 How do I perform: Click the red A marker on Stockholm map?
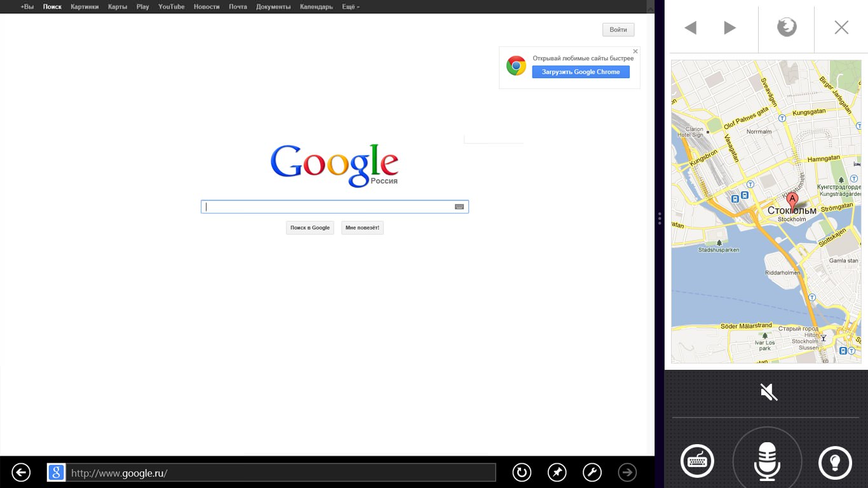tap(792, 201)
